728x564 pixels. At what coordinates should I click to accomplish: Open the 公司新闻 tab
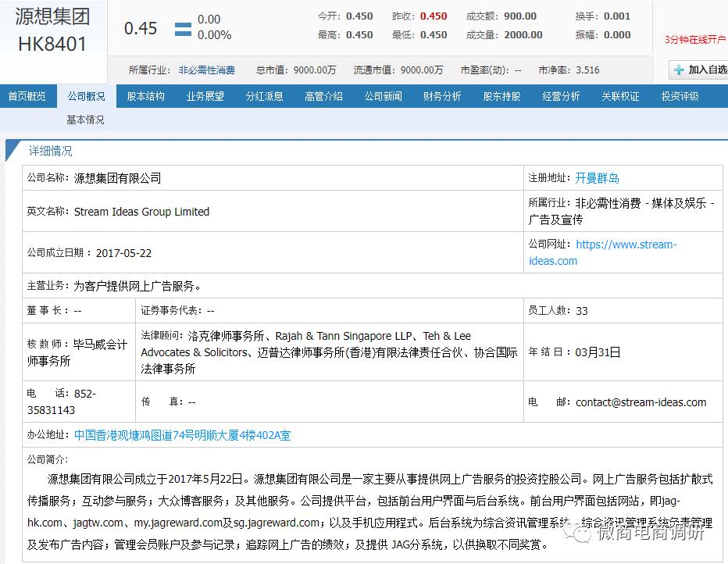click(x=383, y=95)
